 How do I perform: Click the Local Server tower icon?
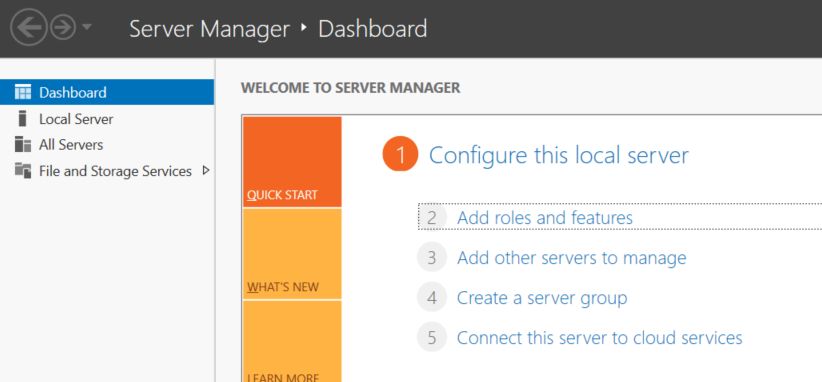point(22,118)
